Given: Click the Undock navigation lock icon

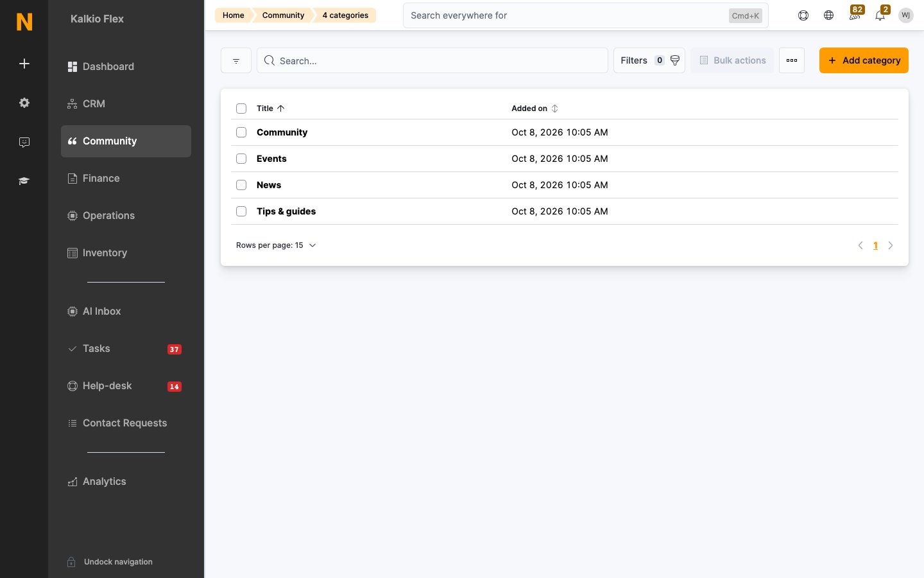Looking at the screenshot, I should (x=72, y=562).
